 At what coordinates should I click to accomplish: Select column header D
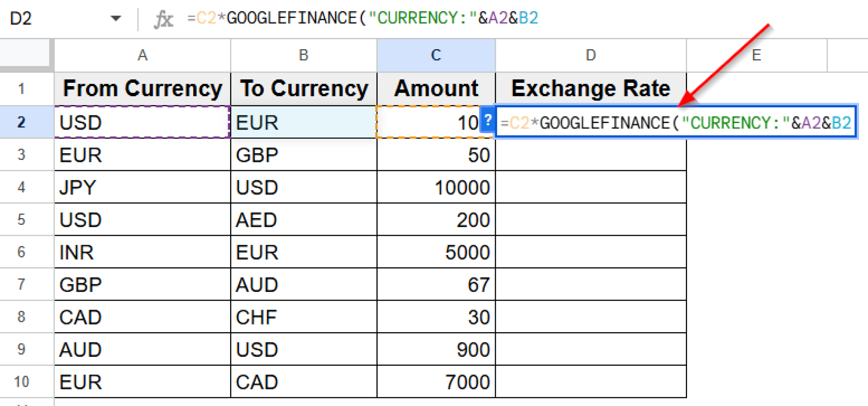(x=590, y=55)
